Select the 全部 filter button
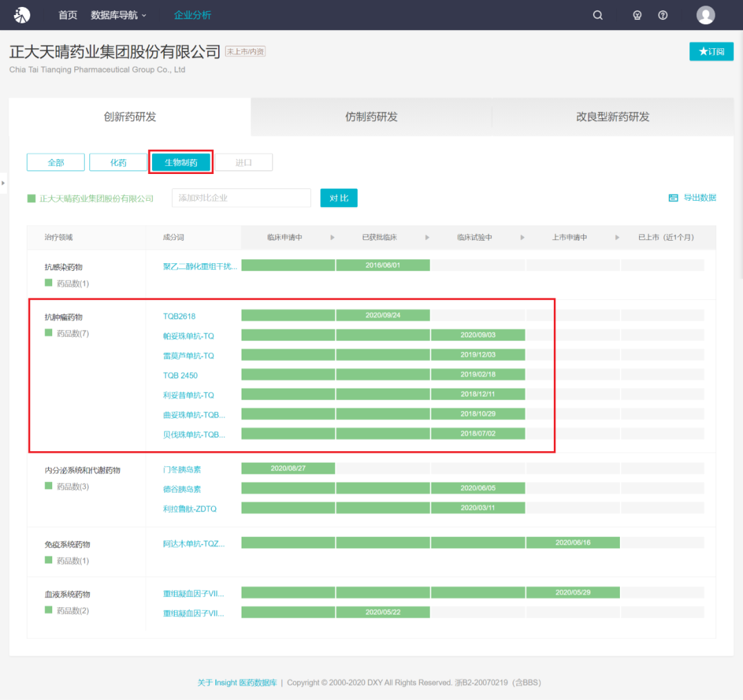 [x=56, y=162]
